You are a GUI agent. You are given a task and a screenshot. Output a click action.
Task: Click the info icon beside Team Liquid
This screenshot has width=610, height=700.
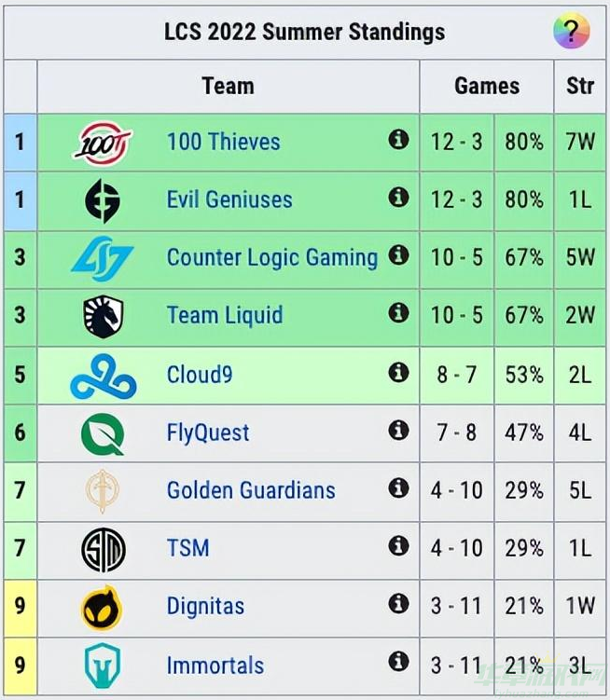(x=398, y=312)
